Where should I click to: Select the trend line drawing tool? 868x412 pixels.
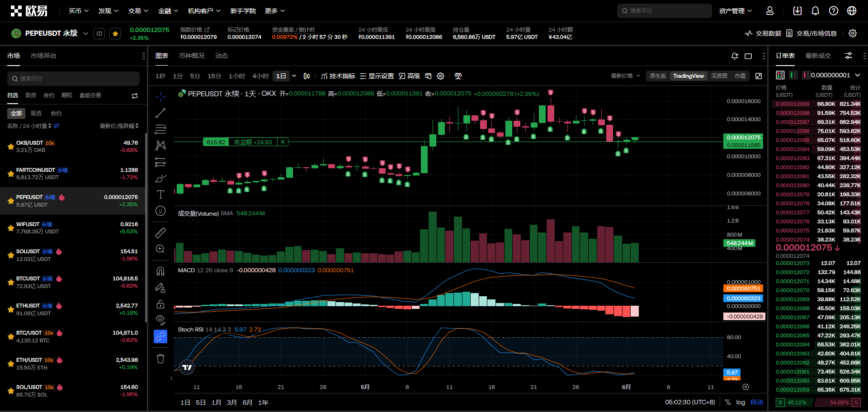tap(160, 113)
